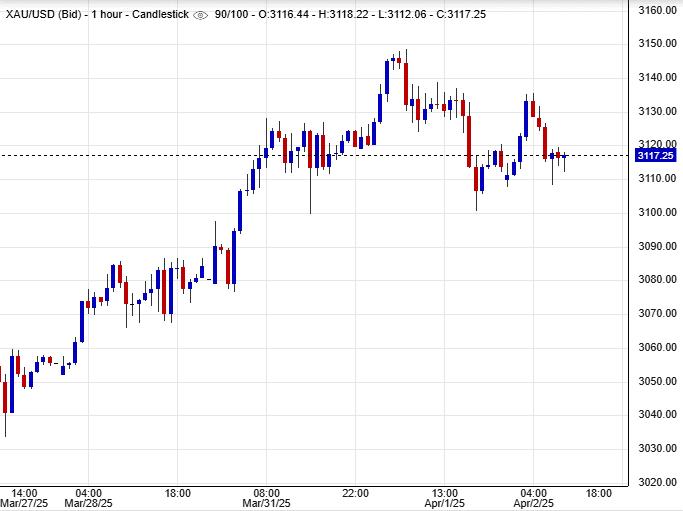The image size is (683, 511).
Task: Select the high value H:3118.22
Action: [349, 15]
